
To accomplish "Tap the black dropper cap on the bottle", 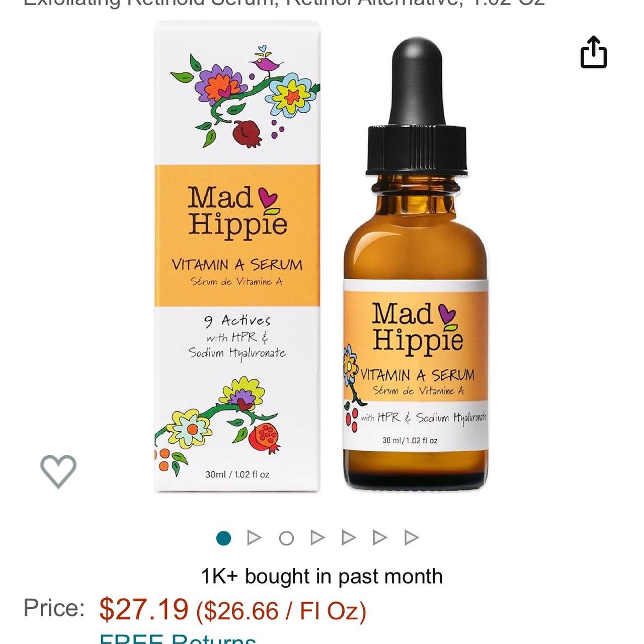I will click(417, 107).
